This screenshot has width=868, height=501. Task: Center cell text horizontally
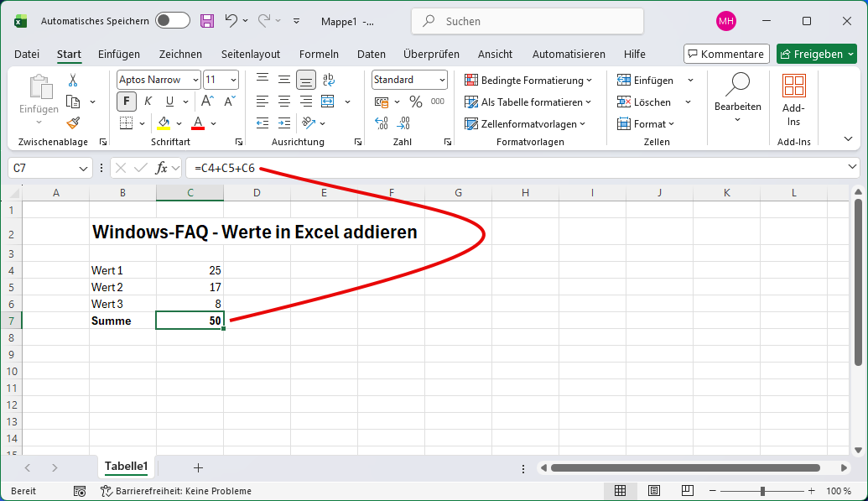pos(284,102)
